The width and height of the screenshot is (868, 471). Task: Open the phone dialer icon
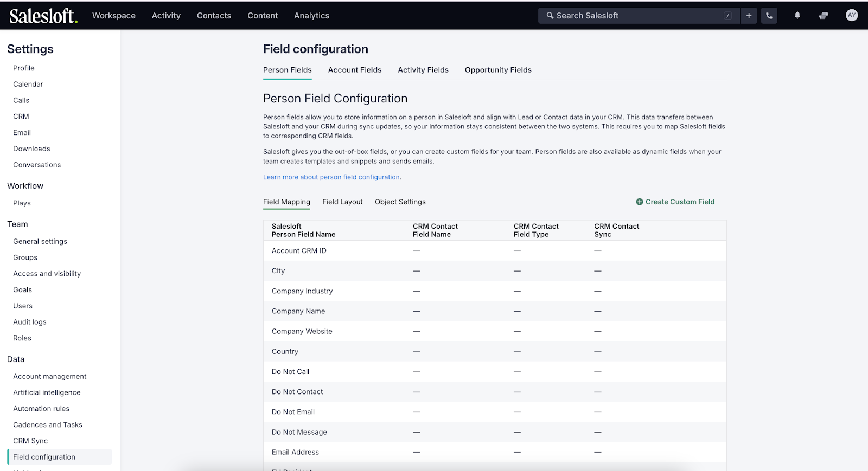coord(769,16)
